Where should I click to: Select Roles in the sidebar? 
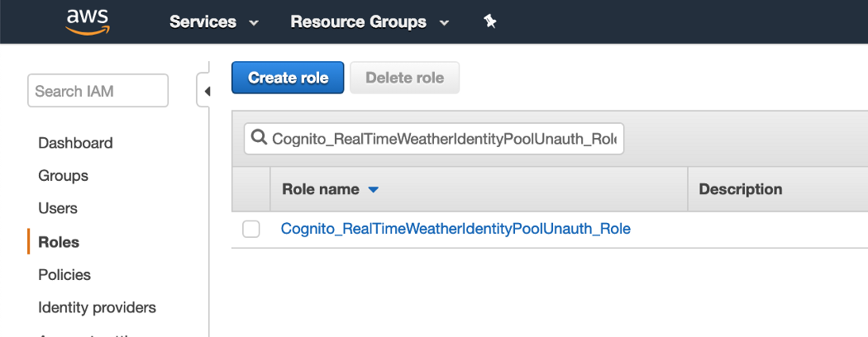59,242
